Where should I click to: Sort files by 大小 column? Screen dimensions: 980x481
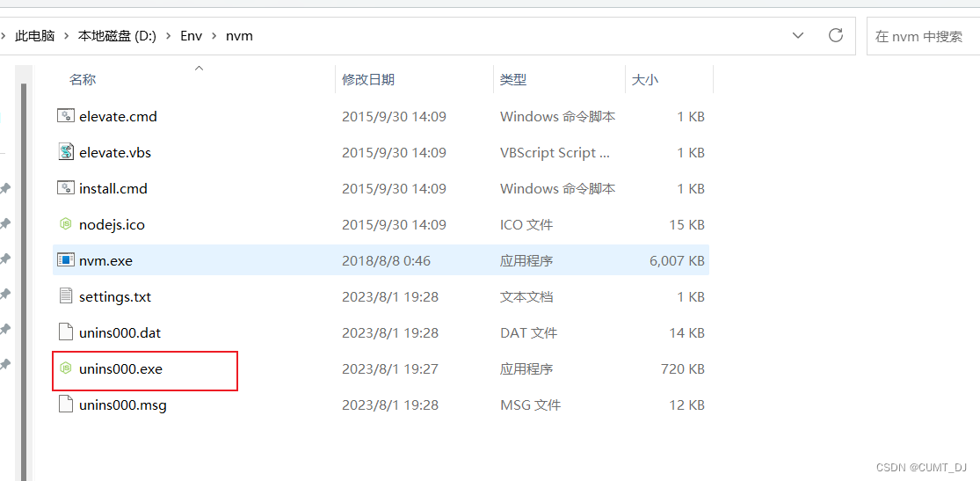pos(644,79)
